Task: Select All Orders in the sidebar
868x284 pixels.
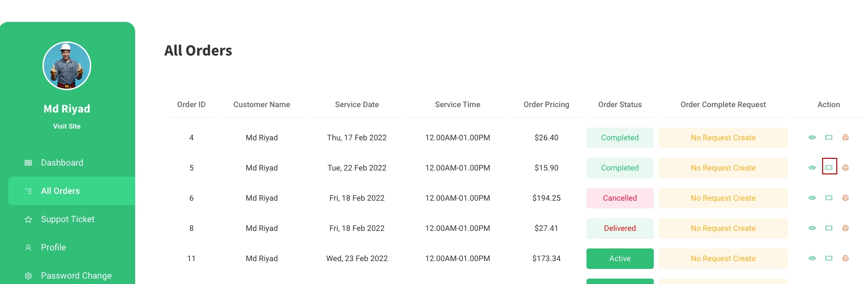Action: [x=60, y=191]
